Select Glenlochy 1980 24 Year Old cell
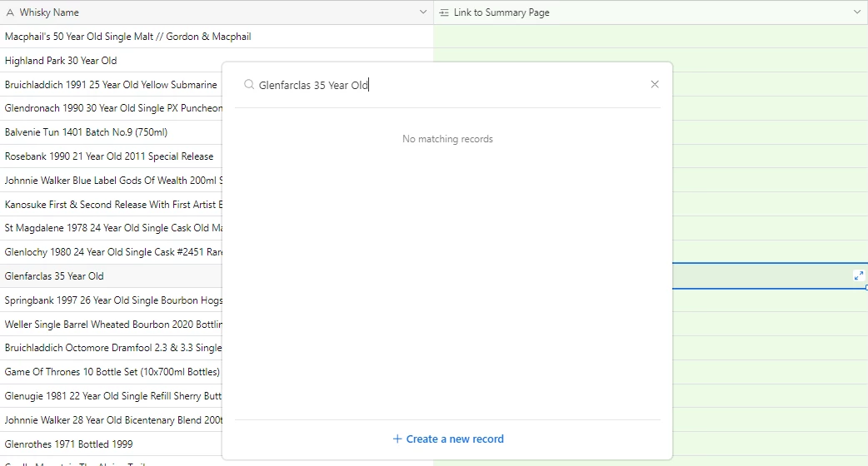The height and width of the screenshot is (466, 868). pyautogui.click(x=111, y=252)
